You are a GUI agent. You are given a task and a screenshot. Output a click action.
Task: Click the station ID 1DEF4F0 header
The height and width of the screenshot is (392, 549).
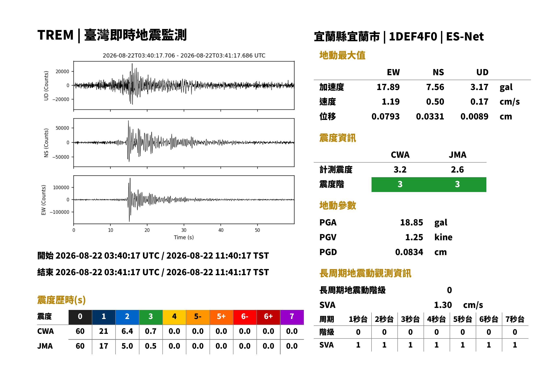(413, 37)
